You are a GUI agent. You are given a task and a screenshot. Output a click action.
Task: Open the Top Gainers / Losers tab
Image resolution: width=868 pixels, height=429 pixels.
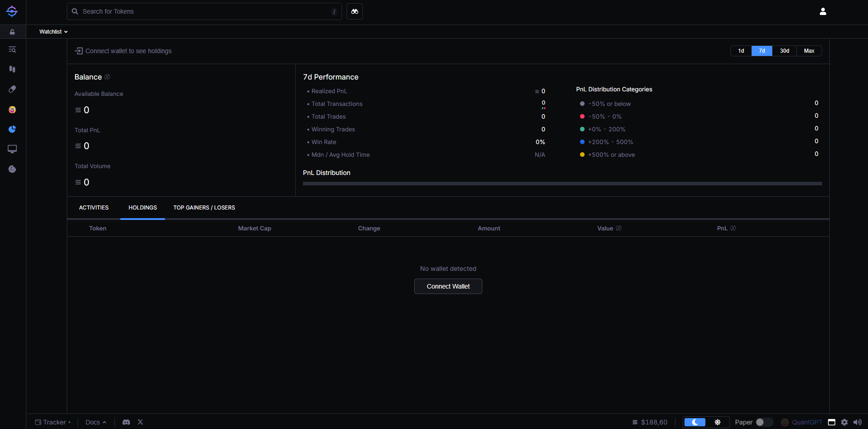tap(204, 208)
